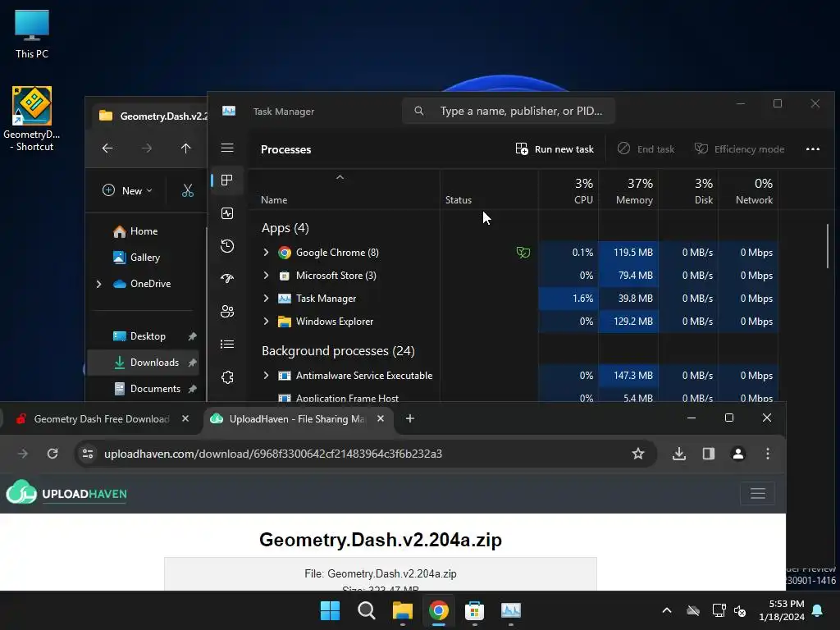Screen dimensions: 840x630
Task: Click efficiency mode leaf icon on Chrome row
Action: (x=523, y=253)
